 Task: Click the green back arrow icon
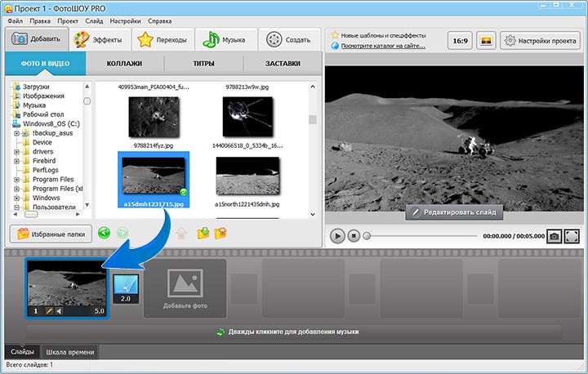(104, 233)
